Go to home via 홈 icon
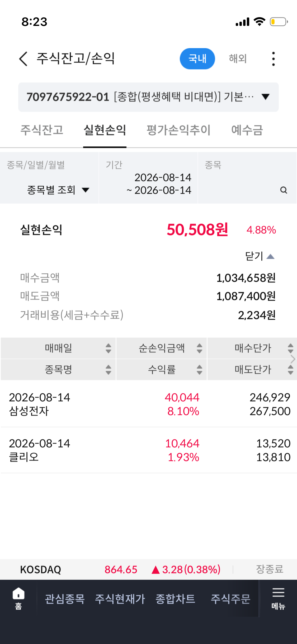297x644 pixels. (x=18, y=599)
